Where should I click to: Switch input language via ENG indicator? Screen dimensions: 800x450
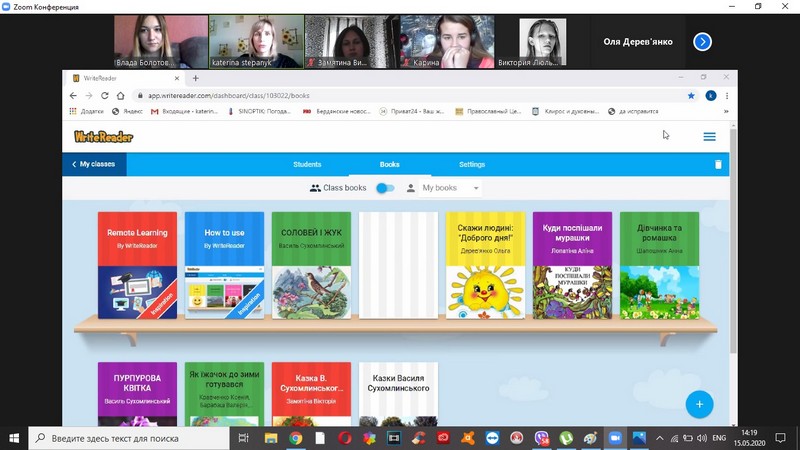tap(719, 438)
